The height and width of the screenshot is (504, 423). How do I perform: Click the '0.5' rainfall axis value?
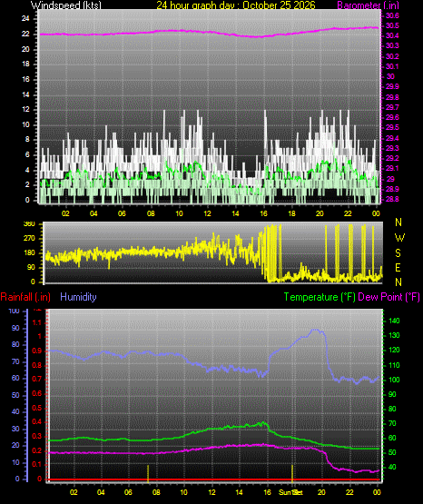[37, 408]
